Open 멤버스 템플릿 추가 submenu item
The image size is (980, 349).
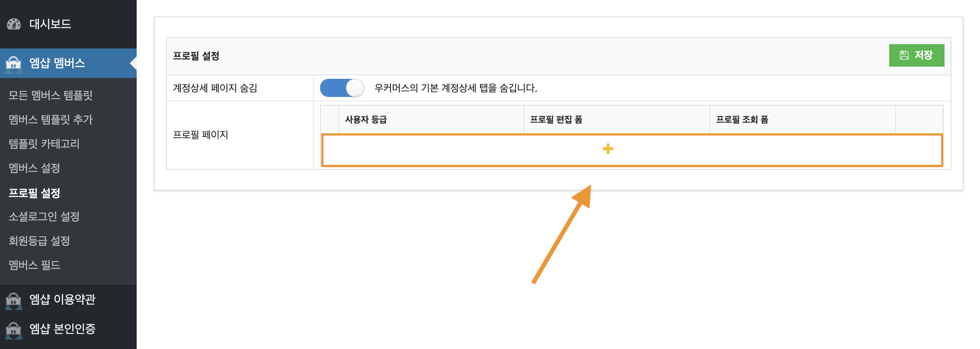(x=51, y=120)
